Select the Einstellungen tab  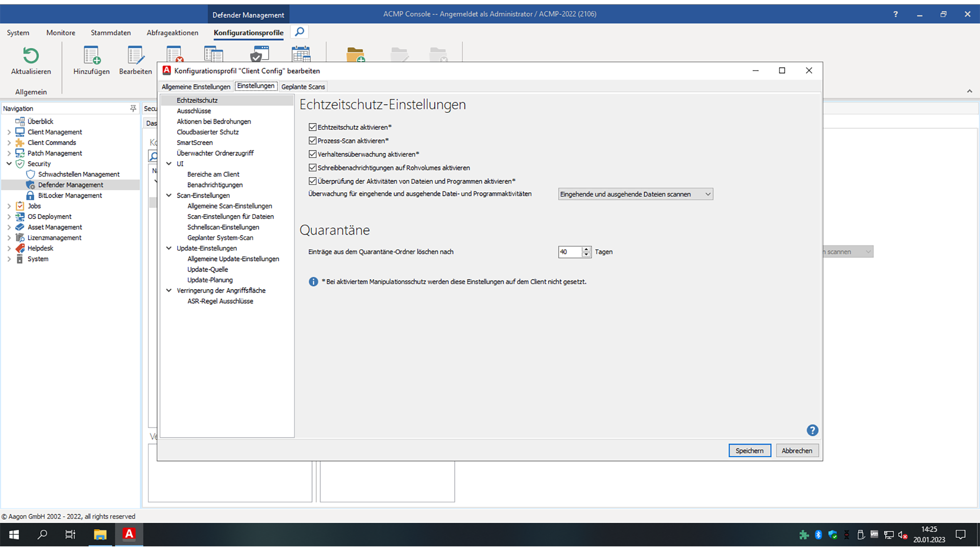256,86
